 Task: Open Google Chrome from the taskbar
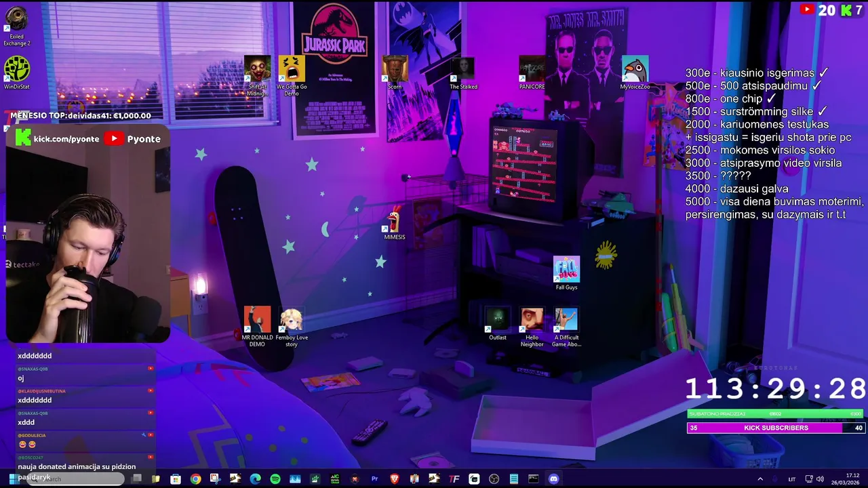[x=195, y=479]
